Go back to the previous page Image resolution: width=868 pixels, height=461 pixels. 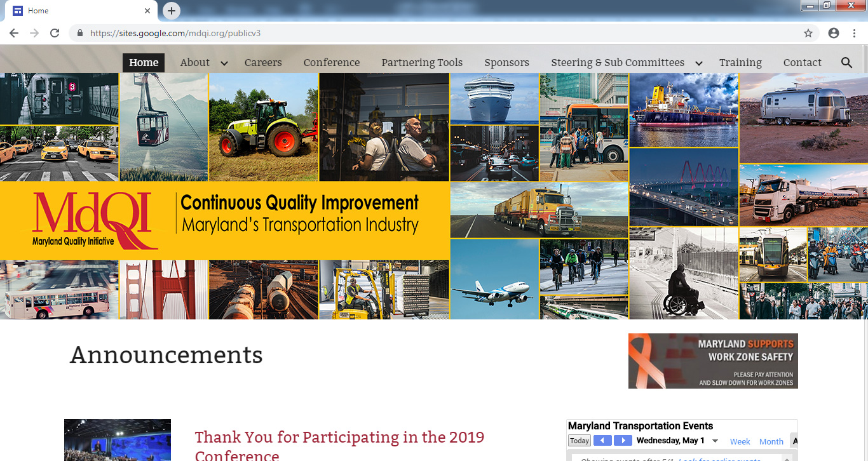tap(14, 33)
